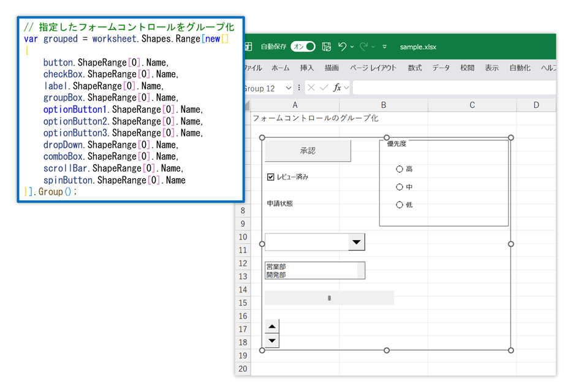Select the 高 priority radio button
This screenshot has width=576, height=392.
400,169
